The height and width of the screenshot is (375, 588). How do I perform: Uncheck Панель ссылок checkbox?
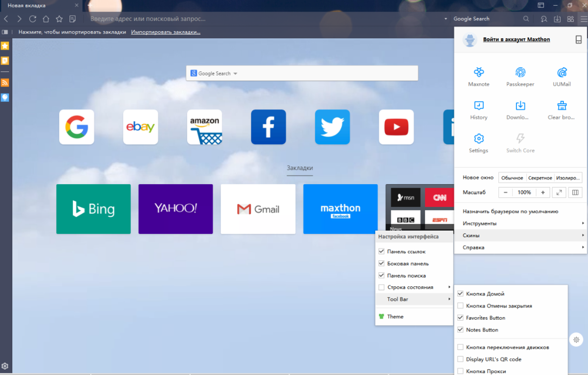[x=382, y=252]
